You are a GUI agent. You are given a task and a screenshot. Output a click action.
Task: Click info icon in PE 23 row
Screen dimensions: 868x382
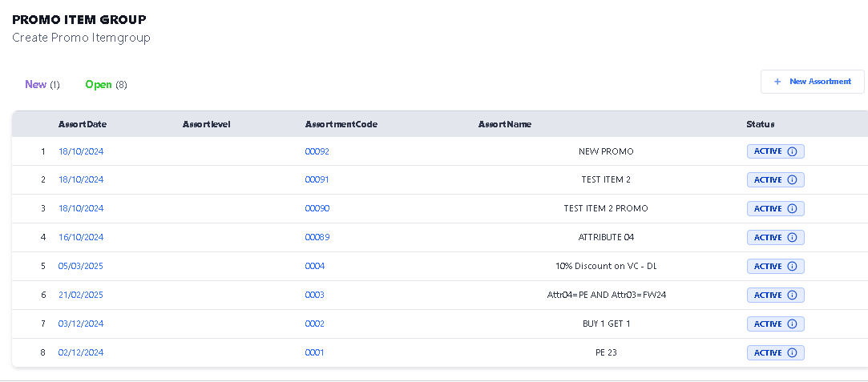pos(792,353)
